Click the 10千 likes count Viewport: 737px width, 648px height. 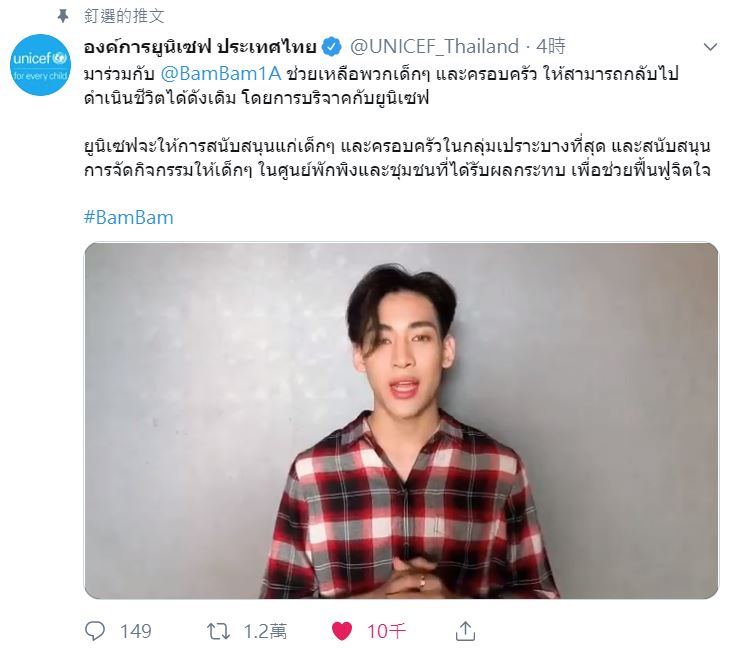(386, 631)
